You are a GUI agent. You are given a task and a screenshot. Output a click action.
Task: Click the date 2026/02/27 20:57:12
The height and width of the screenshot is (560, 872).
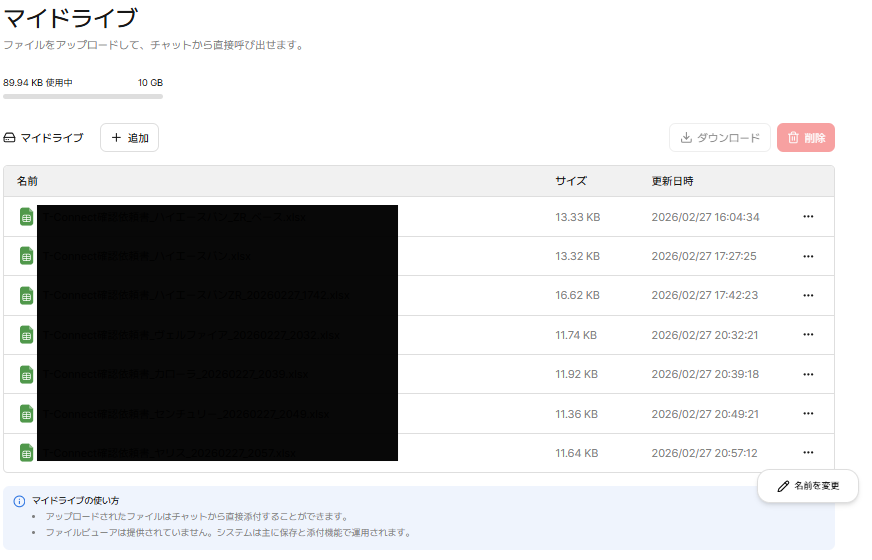pyautogui.click(x=705, y=453)
